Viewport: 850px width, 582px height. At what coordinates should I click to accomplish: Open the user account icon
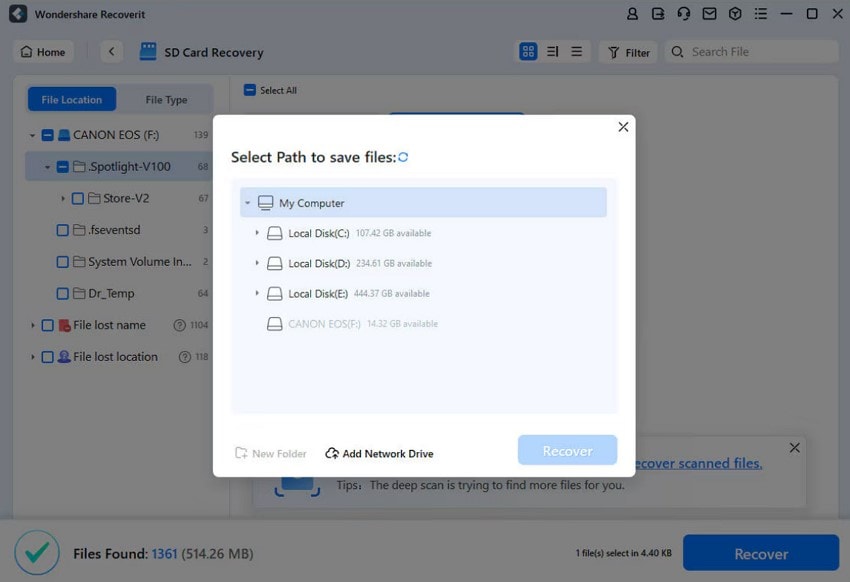point(632,14)
